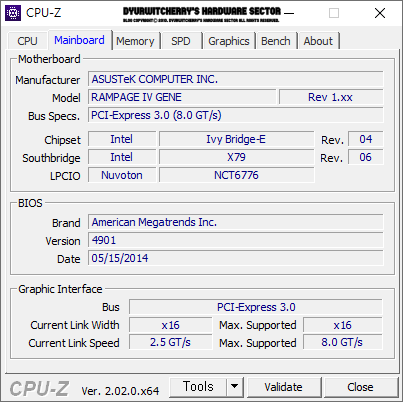This screenshot has width=403, height=402.
Task: Click the southbridge vendor Intel field
Action: point(122,157)
